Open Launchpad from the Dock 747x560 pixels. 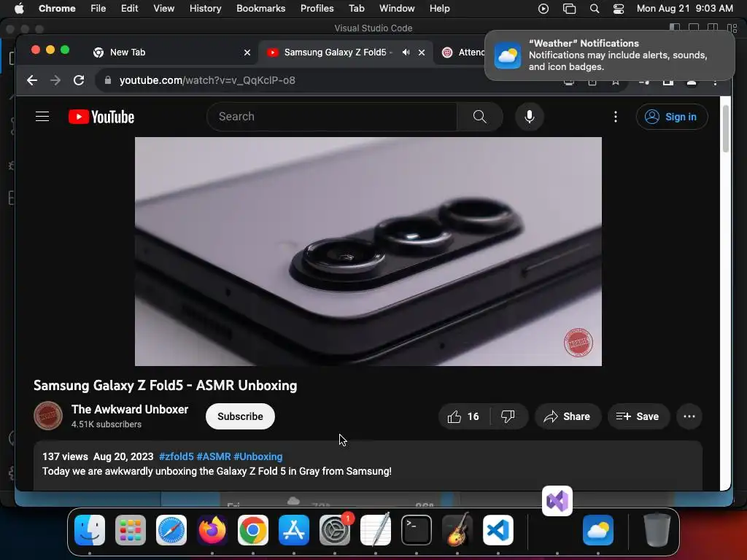(131, 530)
